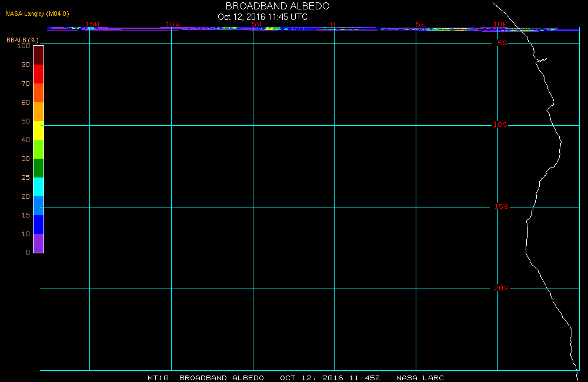The image size is (588, 382).
Task: Click the colorbar value 60
Action: 25,102
